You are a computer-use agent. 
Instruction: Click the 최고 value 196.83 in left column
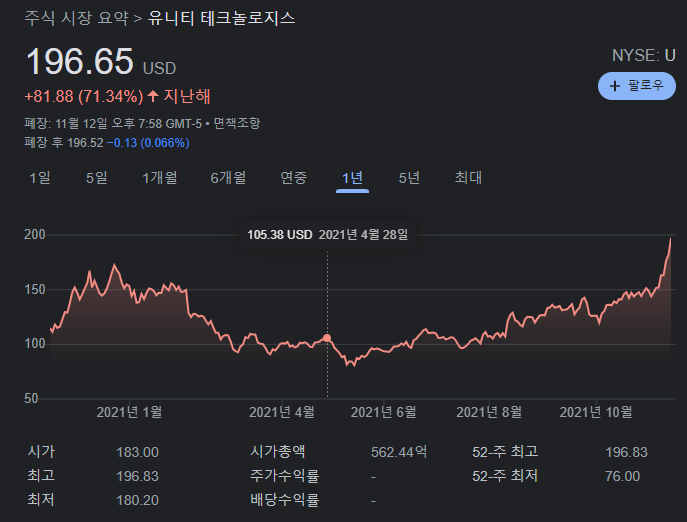click(137, 476)
